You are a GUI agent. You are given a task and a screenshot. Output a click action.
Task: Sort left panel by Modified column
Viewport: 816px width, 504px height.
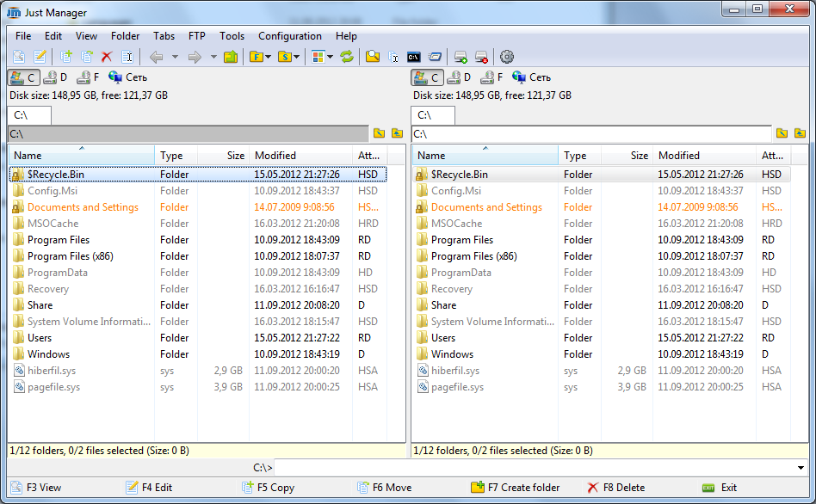pyautogui.click(x=300, y=156)
